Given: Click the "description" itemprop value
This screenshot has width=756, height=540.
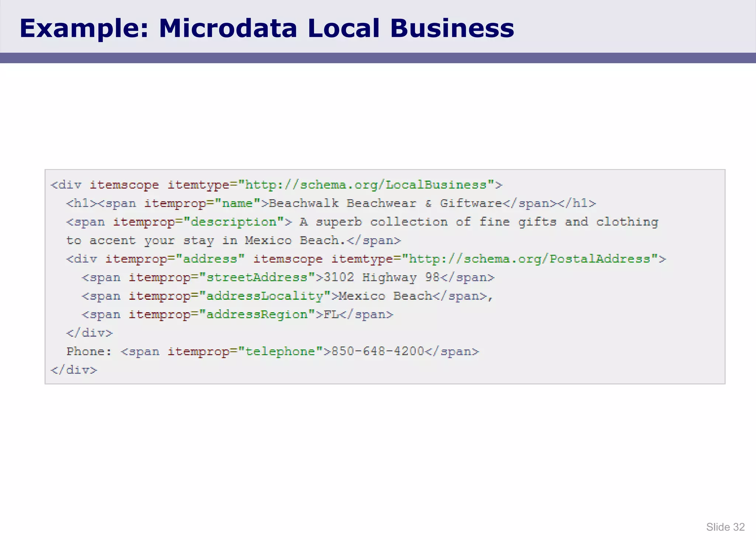Looking at the screenshot, I should 234,222.
